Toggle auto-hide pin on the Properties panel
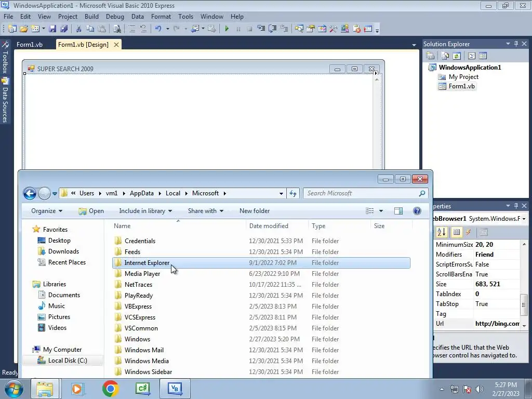532x399 pixels. (x=516, y=206)
